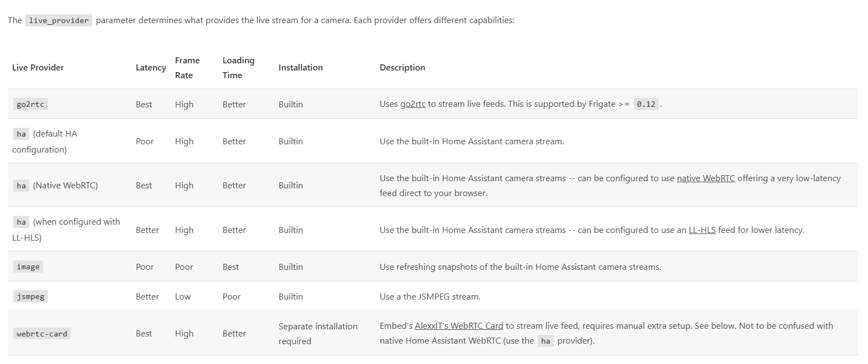Click the 0.12 version code tag

click(646, 104)
